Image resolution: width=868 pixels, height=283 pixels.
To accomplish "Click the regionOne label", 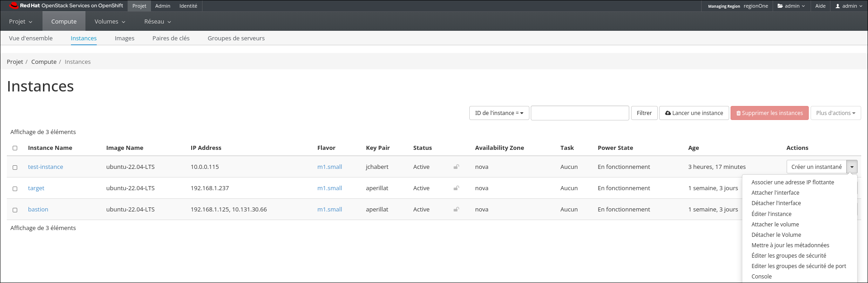I will [756, 6].
